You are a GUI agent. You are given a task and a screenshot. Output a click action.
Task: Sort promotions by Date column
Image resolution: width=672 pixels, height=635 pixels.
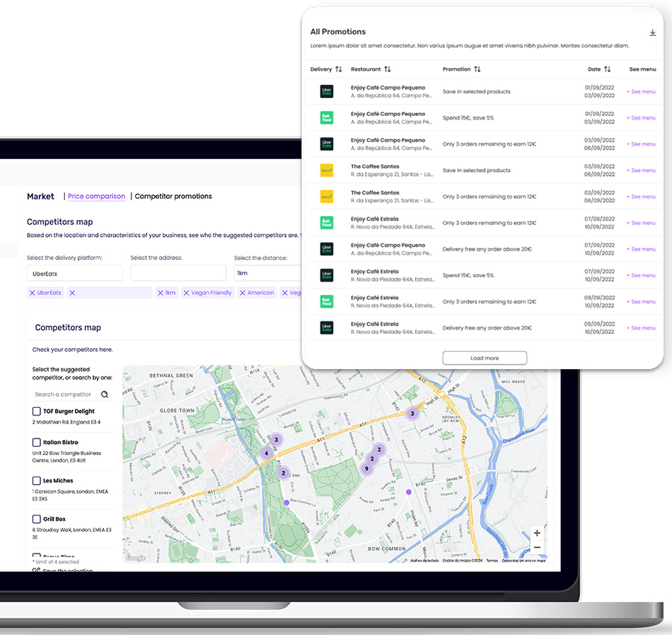coord(607,69)
